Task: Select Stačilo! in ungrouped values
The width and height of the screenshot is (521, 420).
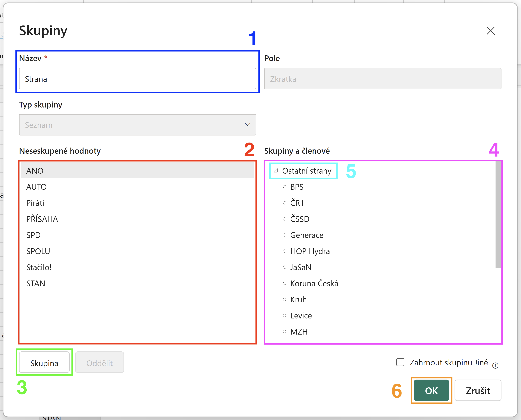Action: (x=137, y=267)
